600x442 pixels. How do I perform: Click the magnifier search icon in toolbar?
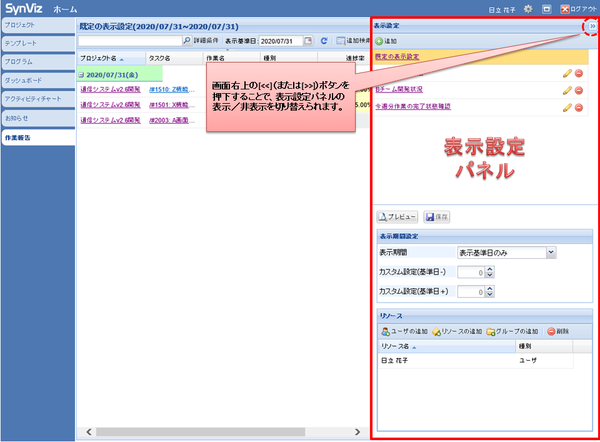click(187, 40)
